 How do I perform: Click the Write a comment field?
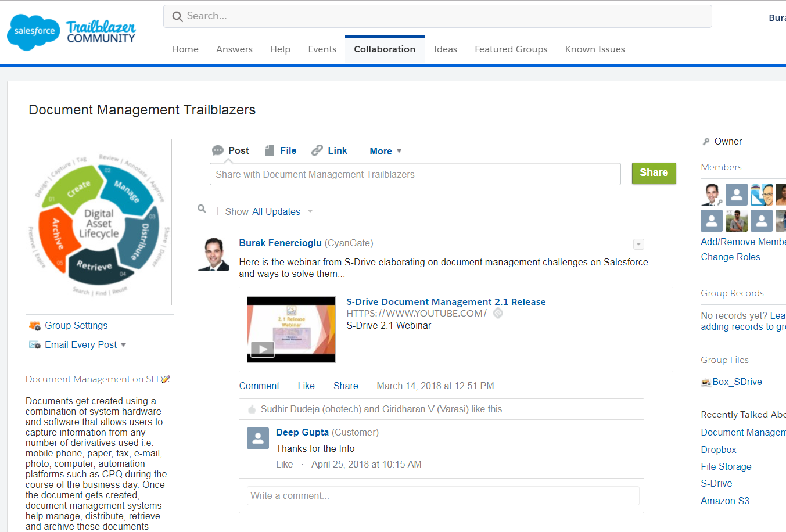[443, 496]
